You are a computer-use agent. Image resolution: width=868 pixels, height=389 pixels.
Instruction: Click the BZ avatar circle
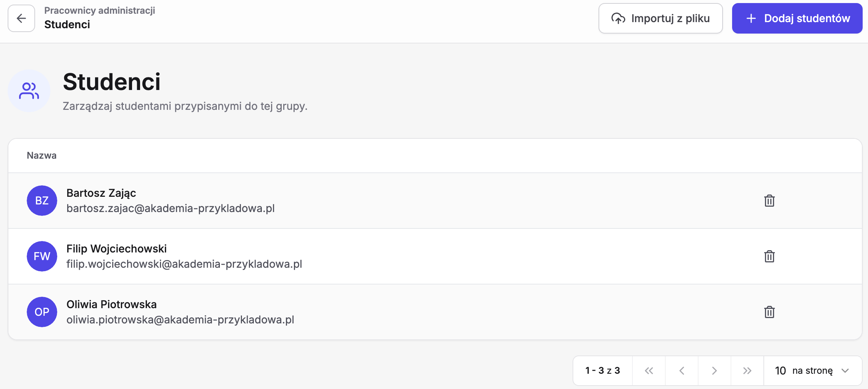pyautogui.click(x=42, y=201)
